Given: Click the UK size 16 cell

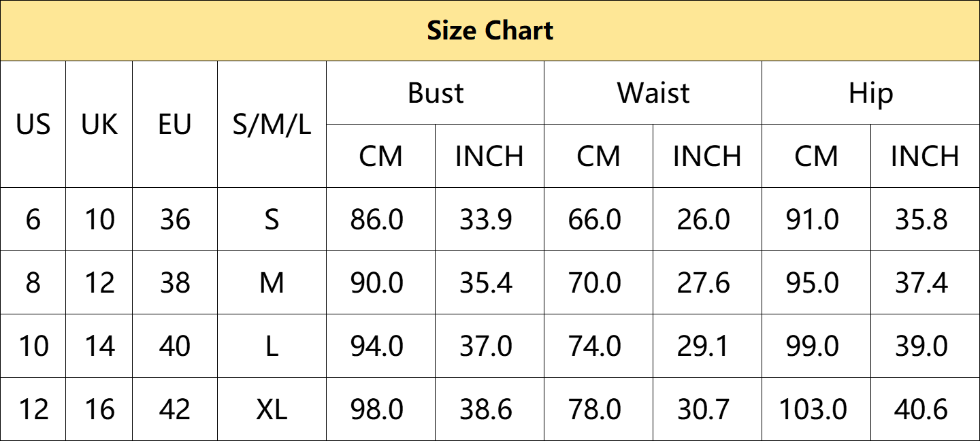Looking at the screenshot, I should [x=99, y=409].
